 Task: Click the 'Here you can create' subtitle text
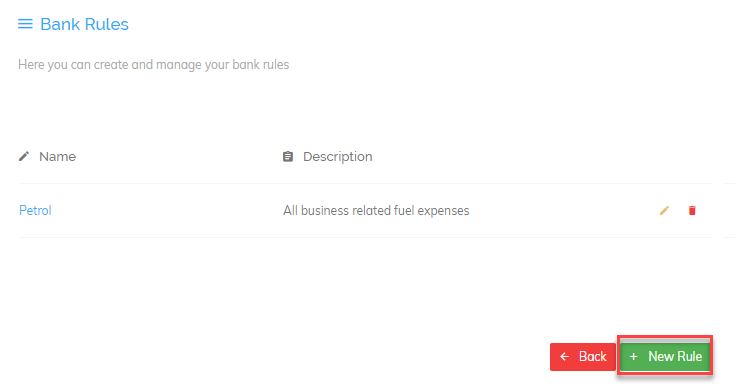(153, 64)
